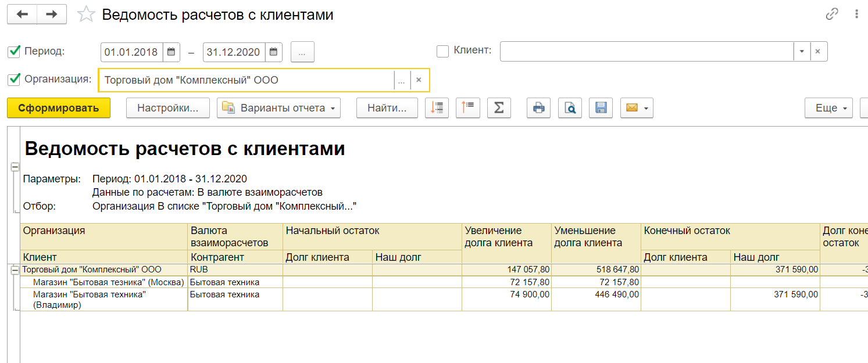The height and width of the screenshot is (363, 868).
Task: Open the Клиент dropdown list
Action: [801, 52]
